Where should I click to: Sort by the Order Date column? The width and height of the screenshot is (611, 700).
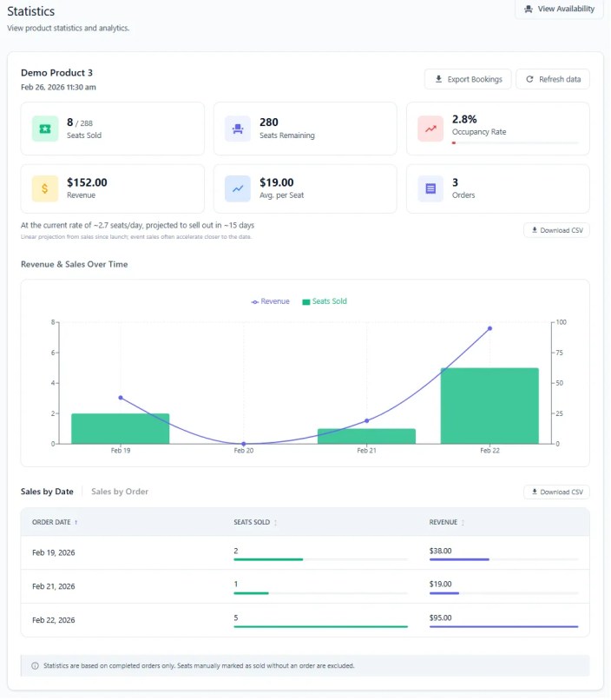point(55,522)
